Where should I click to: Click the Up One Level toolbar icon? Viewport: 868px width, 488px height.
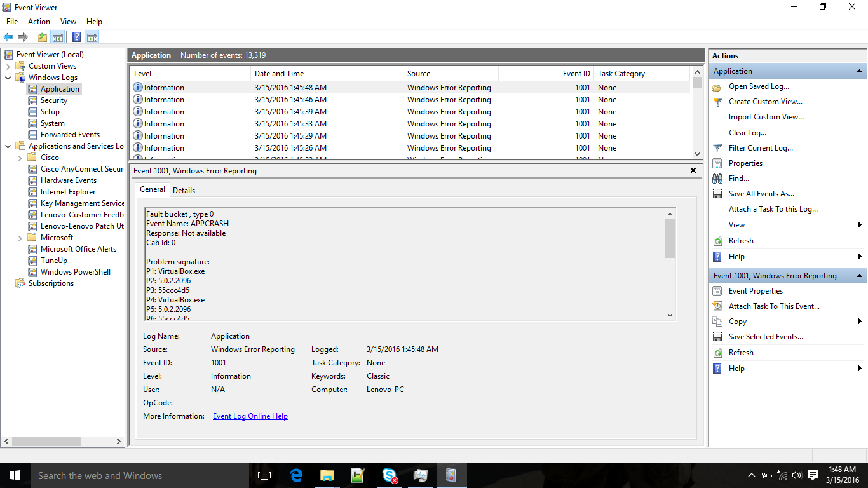pyautogui.click(x=42, y=37)
